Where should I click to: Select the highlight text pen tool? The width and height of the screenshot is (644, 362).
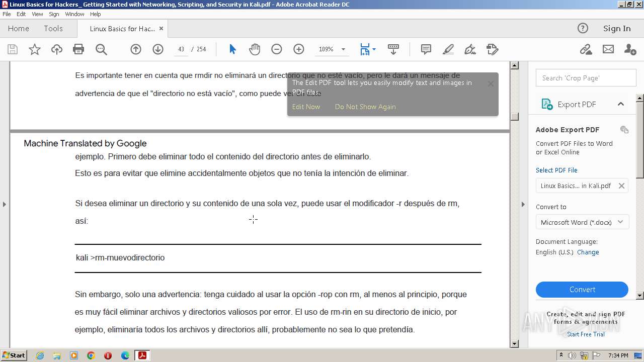tap(448, 49)
